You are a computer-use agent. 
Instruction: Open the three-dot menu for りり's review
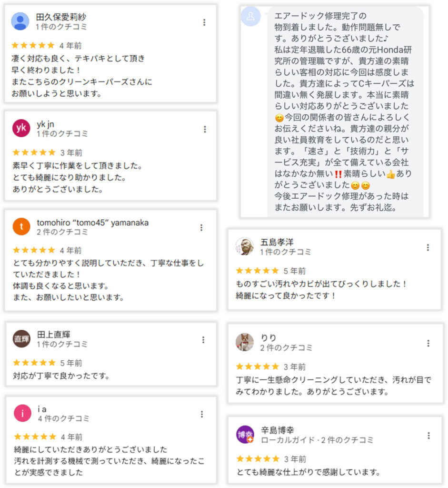(x=428, y=343)
